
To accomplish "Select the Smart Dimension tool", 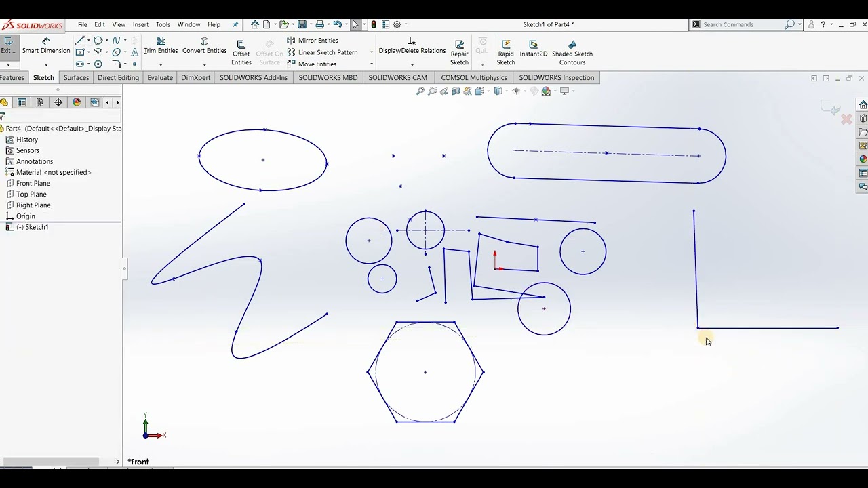I will pyautogui.click(x=45, y=46).
